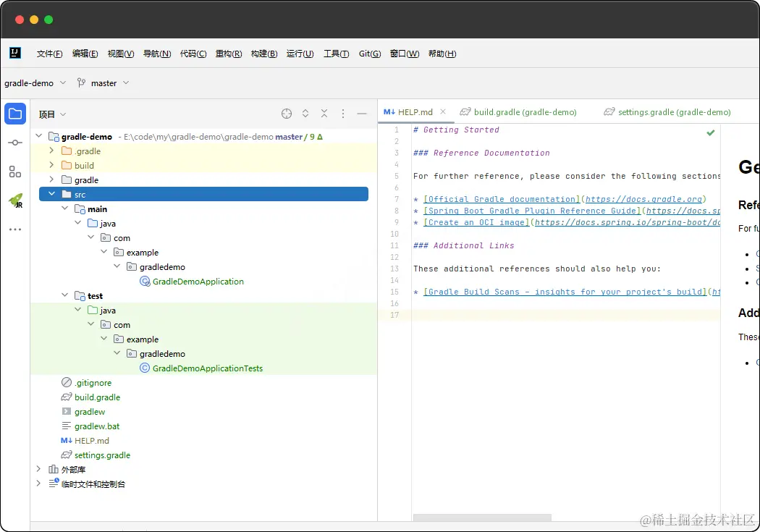Open the 运行(U) menu
Viewport: 760px width, 532px height.
tap(300, 54)
